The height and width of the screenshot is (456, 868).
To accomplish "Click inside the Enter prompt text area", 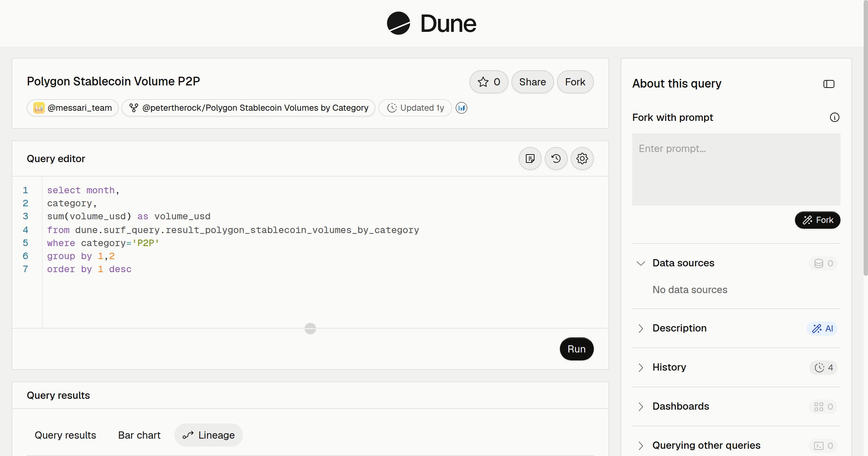I will tap(736, 169).
